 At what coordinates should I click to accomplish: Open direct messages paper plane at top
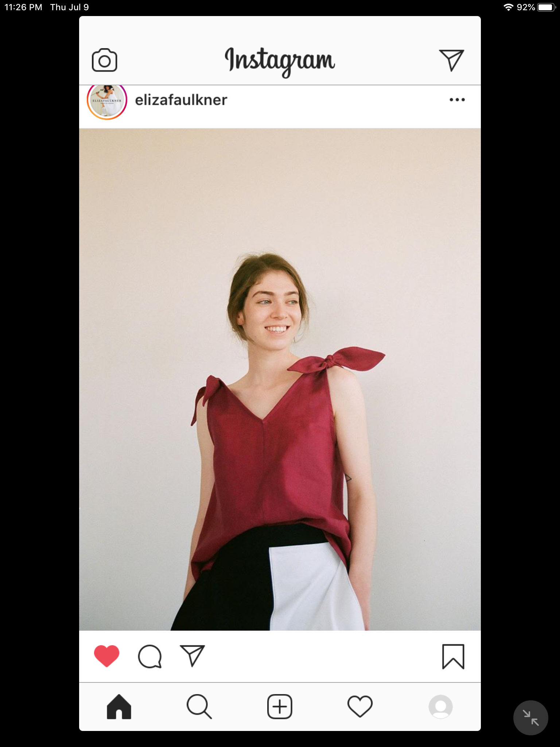451,60
